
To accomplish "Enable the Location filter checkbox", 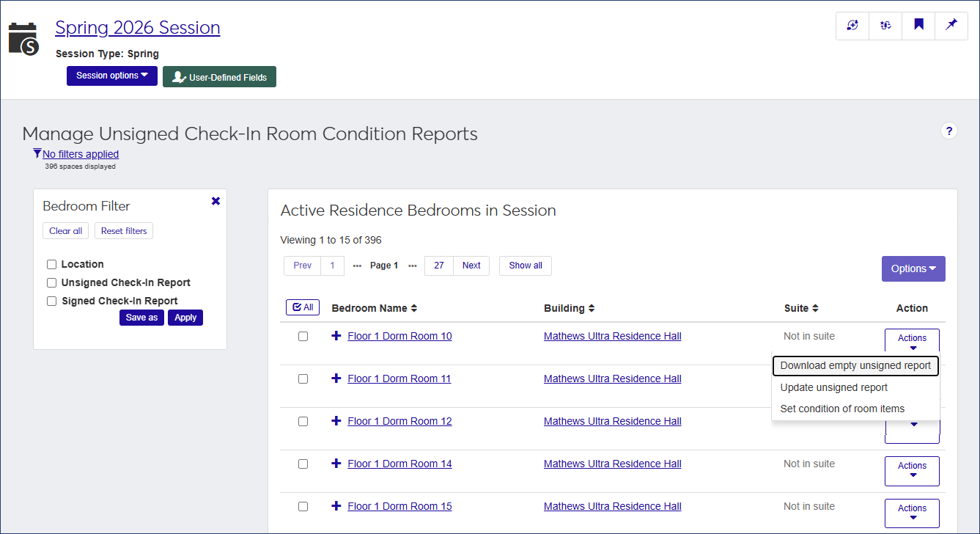I will coord(51,263).
